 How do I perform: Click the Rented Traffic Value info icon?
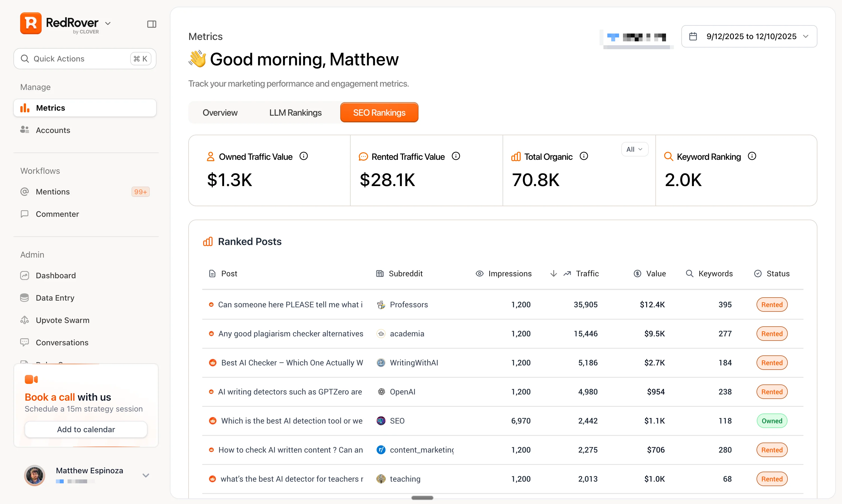456,156
